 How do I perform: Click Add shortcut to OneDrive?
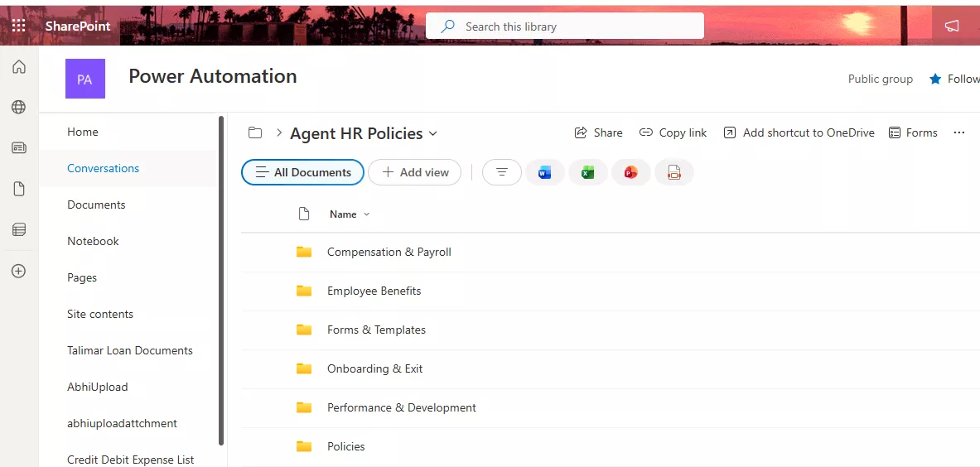[x=799, y=132]
